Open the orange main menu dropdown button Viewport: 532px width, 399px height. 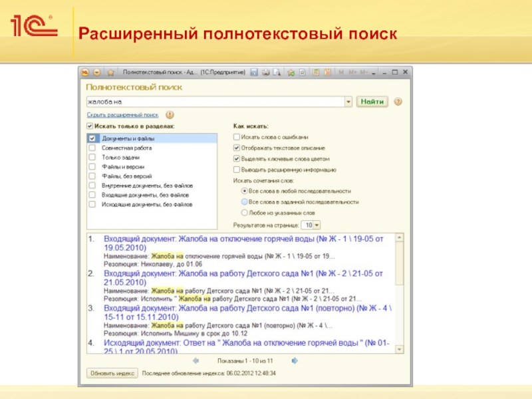pos(96,72)
